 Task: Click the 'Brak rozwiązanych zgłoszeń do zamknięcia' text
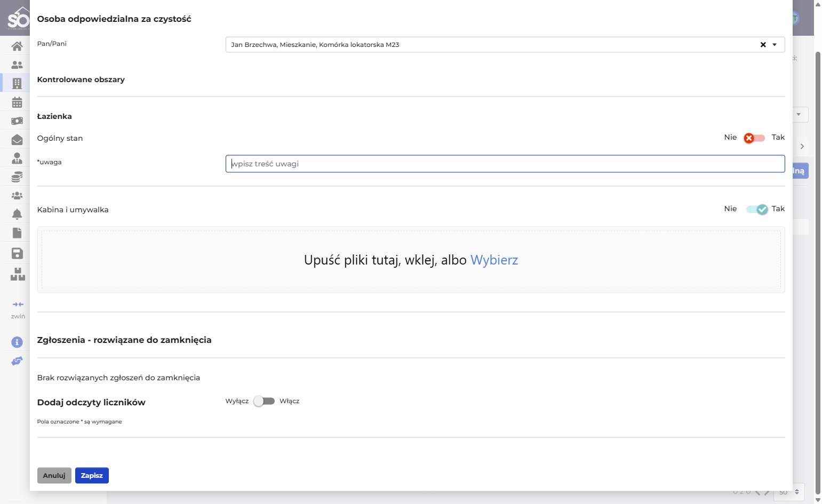(118, 378)
